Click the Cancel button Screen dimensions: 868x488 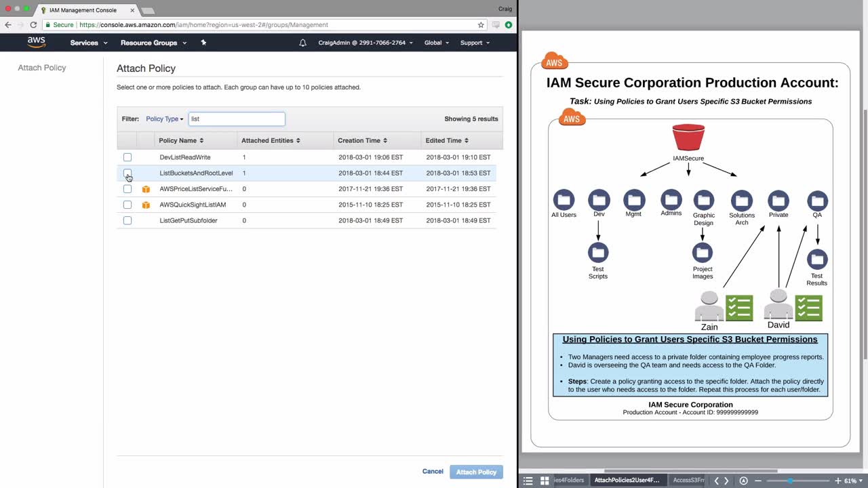(x=433, y=472)
